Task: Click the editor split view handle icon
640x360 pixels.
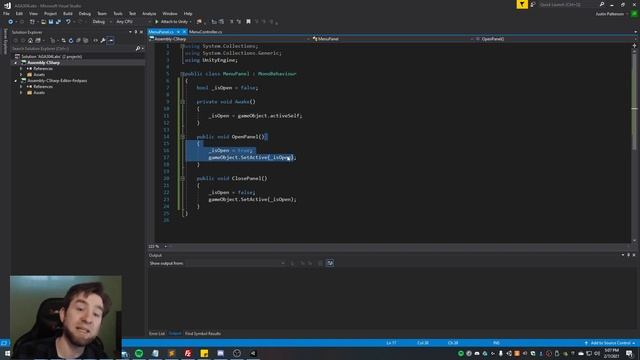Action: pos(634,45)
